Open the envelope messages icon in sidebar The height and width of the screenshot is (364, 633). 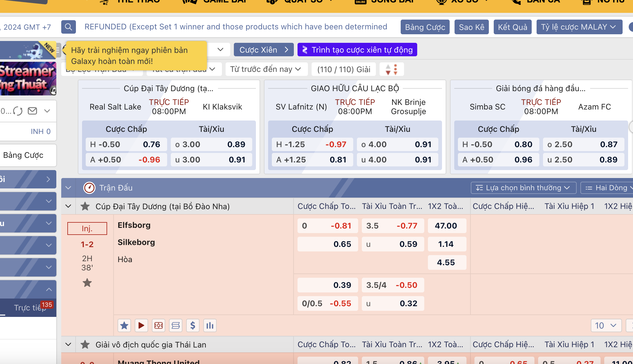[x=32, y=111]
